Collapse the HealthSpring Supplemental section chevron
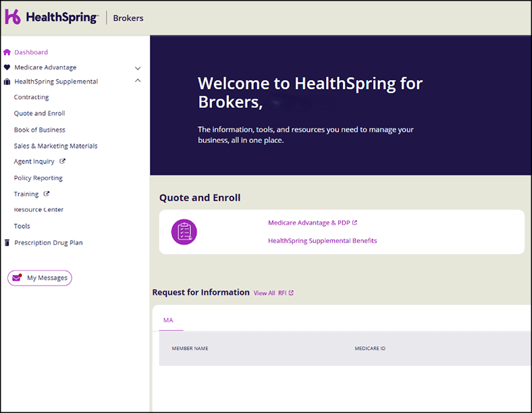 (138, 81)
